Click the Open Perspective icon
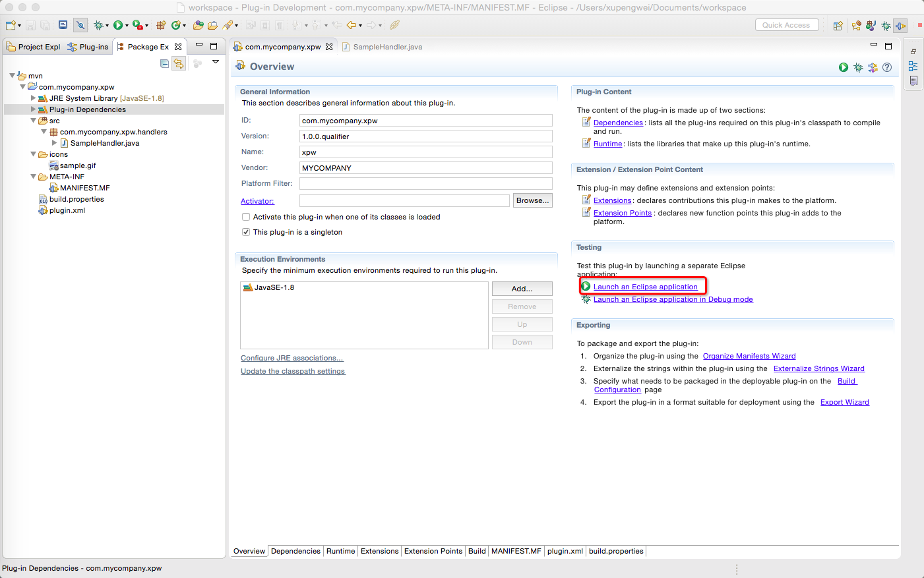This screenshot has width=924, height=578. tap(838, 26)
